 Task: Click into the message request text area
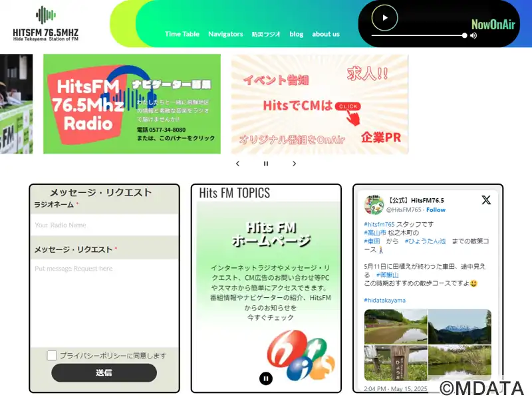pos(104,303)
